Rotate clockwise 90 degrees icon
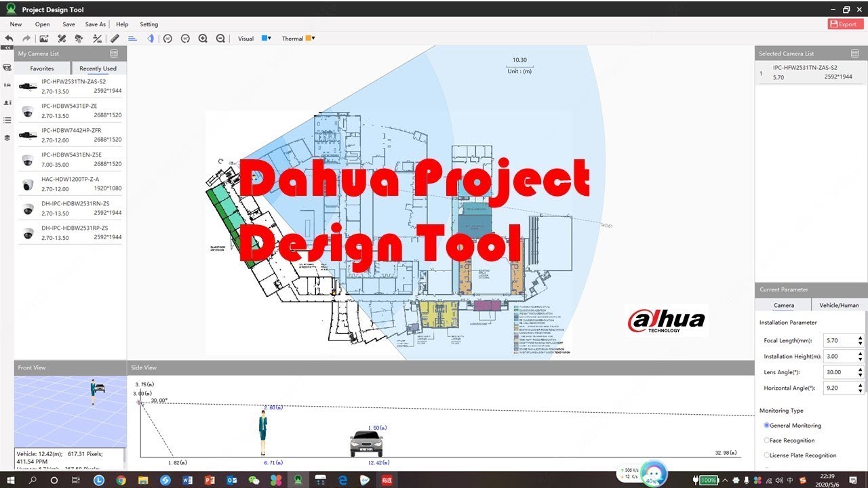This screenshot has height=488, width=868. (185, 39)
